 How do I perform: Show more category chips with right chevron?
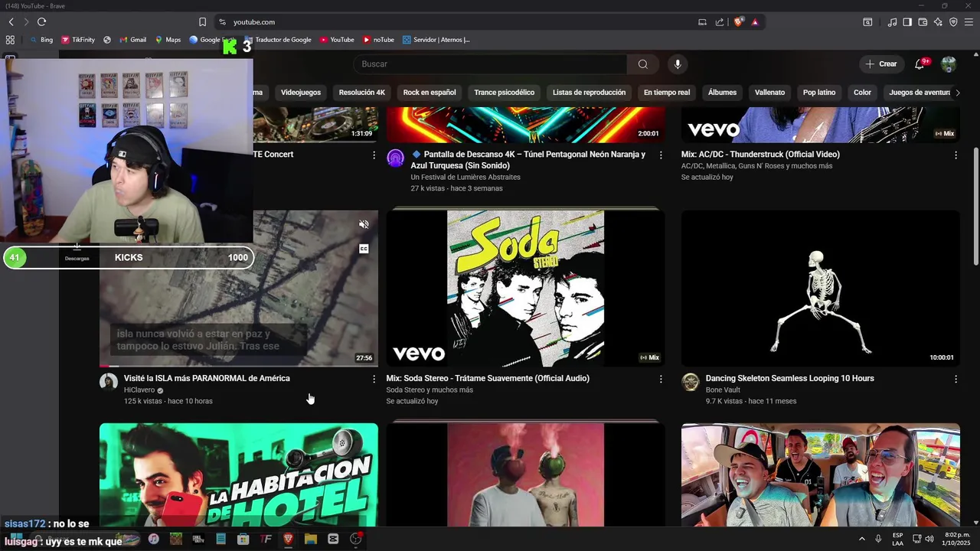(x=957, y=93)
